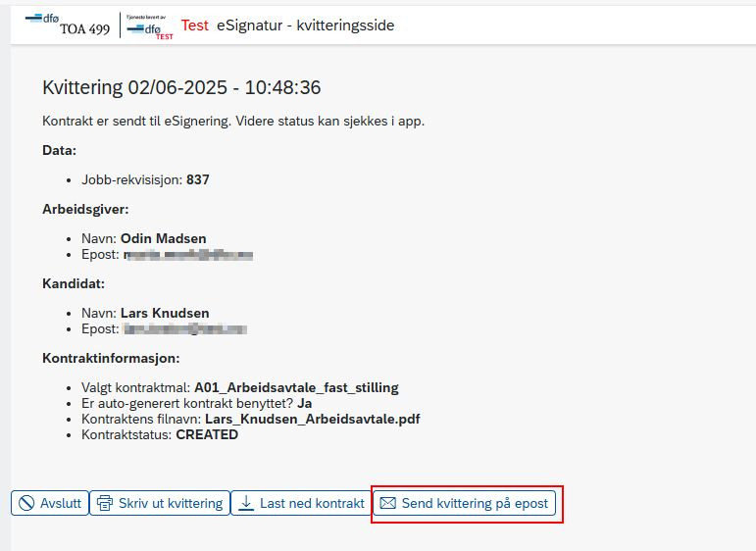Click the auto-generert kontrakt answer Ja
The width and height of the screenshot is (756, 551).
pos(305,404)
